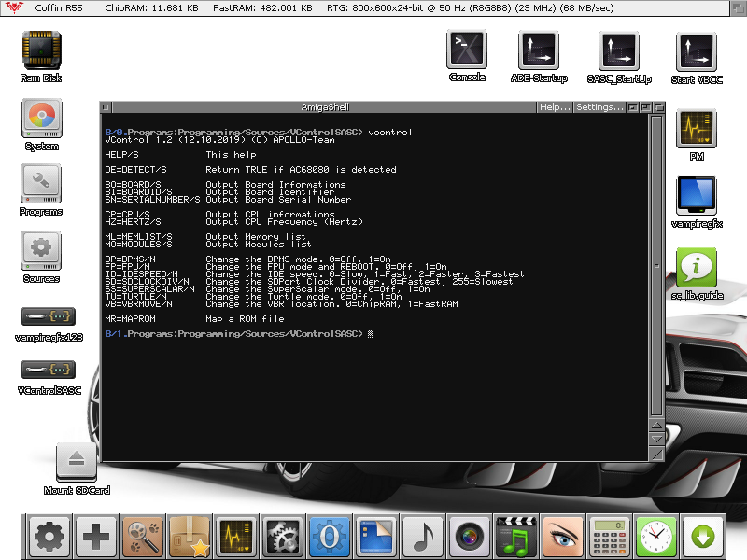Open the Ram Disk icon
Screen dimensions: 747x560
tap(41, 51)
